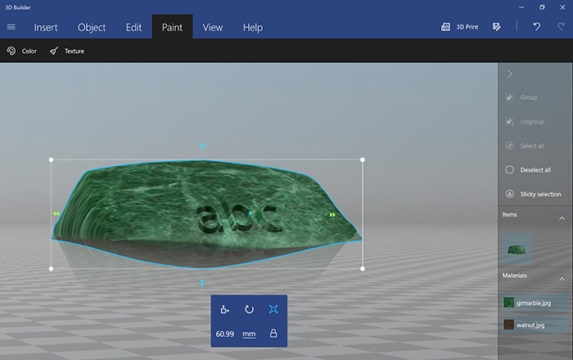Viewport: 573px width, 360px height.
Task: Collapse the Items section
Action: tap(562, 218)
